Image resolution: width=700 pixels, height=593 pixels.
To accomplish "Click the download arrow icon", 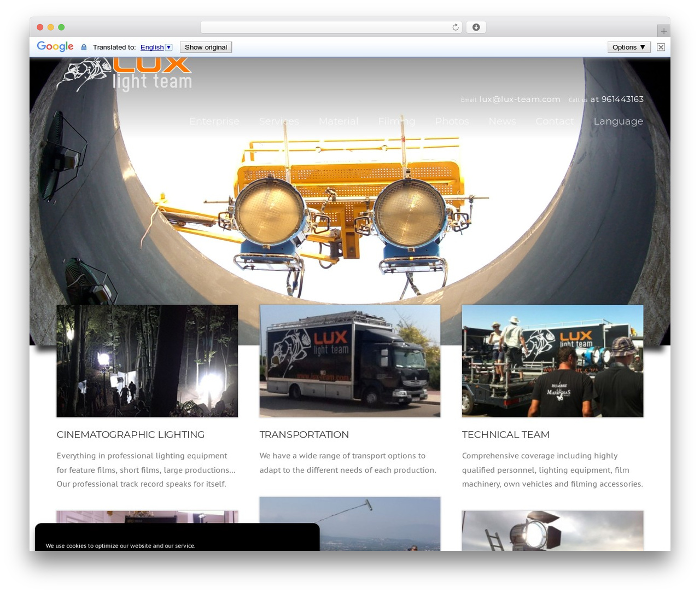I will click(x=476, y=27).
